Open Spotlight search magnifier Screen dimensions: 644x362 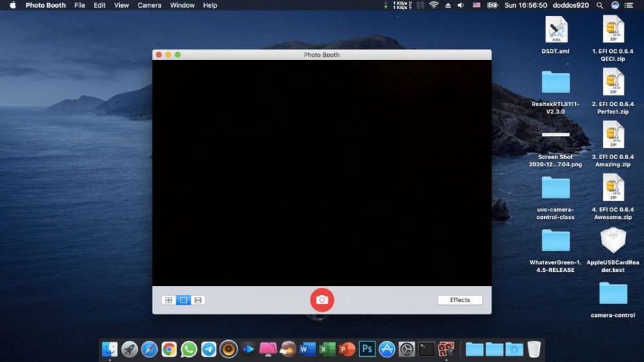coord(600,5)
